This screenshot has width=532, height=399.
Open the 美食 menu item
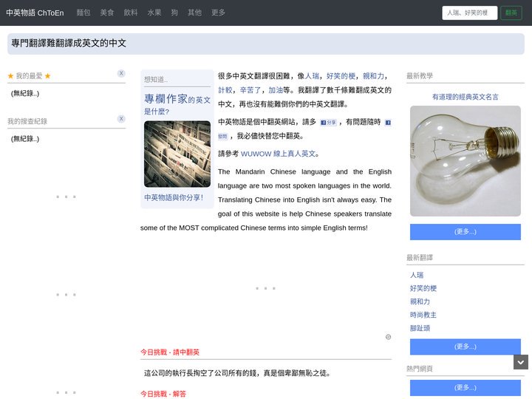107,13
